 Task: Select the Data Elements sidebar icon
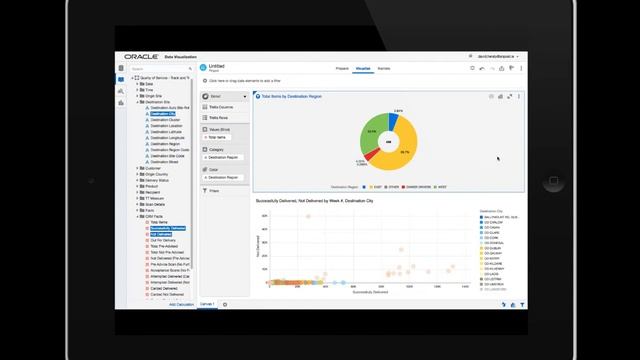(121, 80)
